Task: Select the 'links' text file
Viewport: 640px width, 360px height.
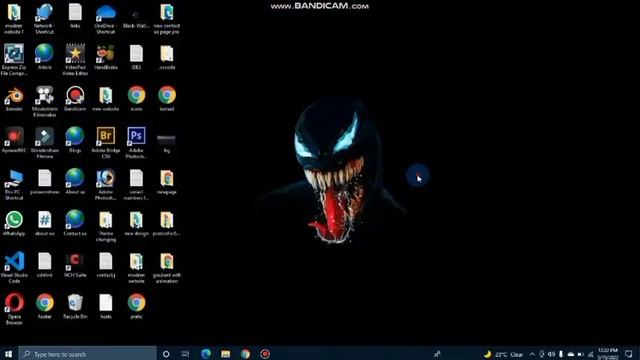Action: click(x=75, y=16)
